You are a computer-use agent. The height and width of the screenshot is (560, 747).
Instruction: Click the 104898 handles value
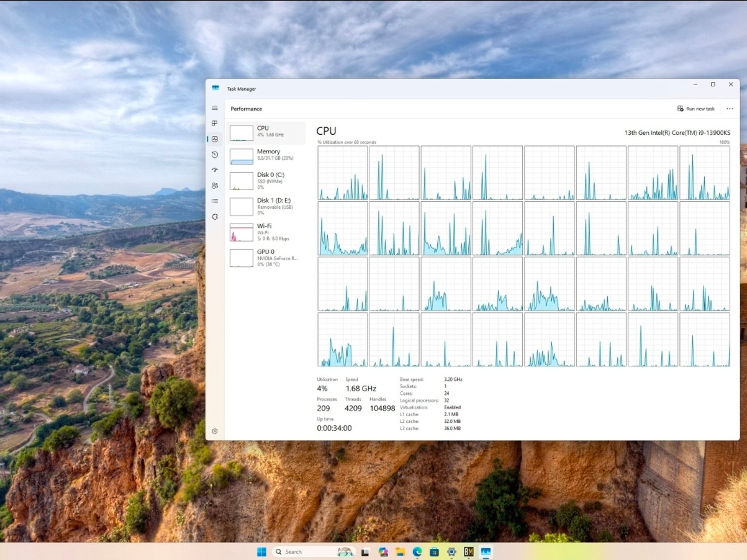click(x=382, y=408)
